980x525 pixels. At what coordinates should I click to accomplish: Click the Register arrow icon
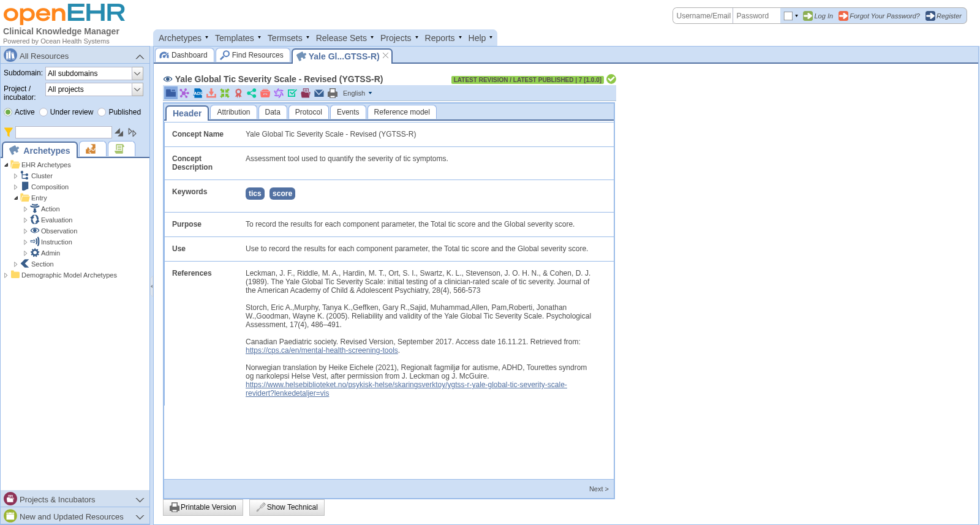930,16
